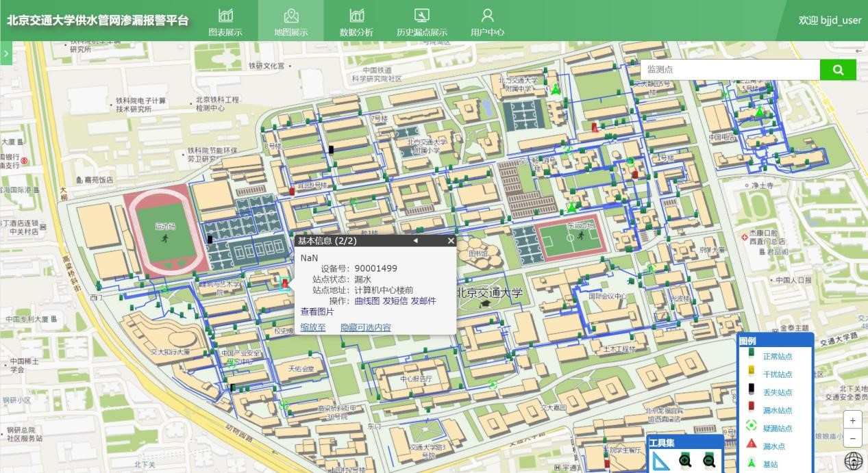Select the measure ruler tool in 工具集
The image size is (868, 473).
[x=662, y=461]
